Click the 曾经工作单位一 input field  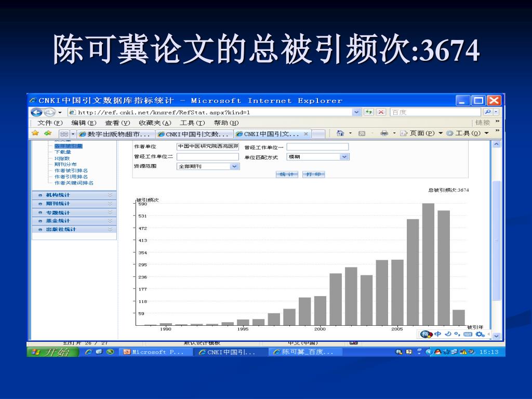317,147
